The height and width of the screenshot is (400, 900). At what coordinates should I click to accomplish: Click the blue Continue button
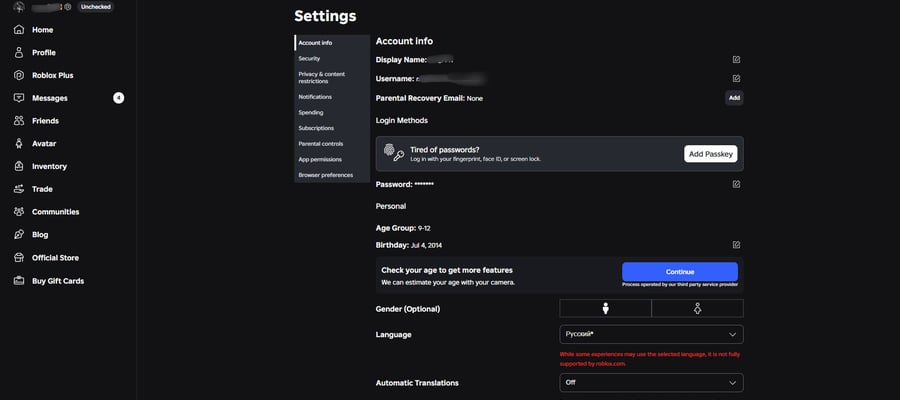tap(680, 272)
